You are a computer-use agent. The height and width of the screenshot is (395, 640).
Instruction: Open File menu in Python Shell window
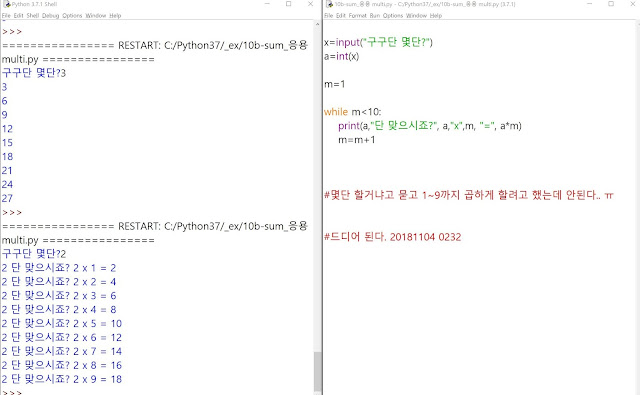coord(6,16)
